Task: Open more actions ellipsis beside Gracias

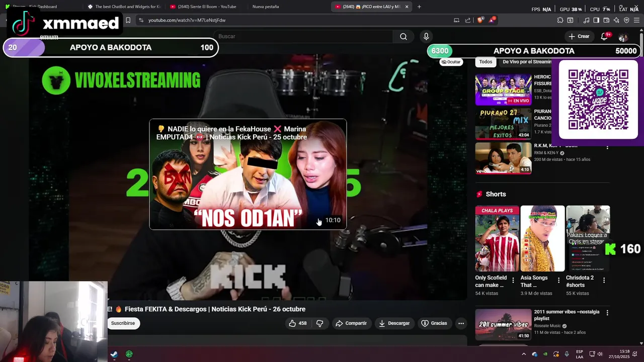Action: tap(461, 323)
